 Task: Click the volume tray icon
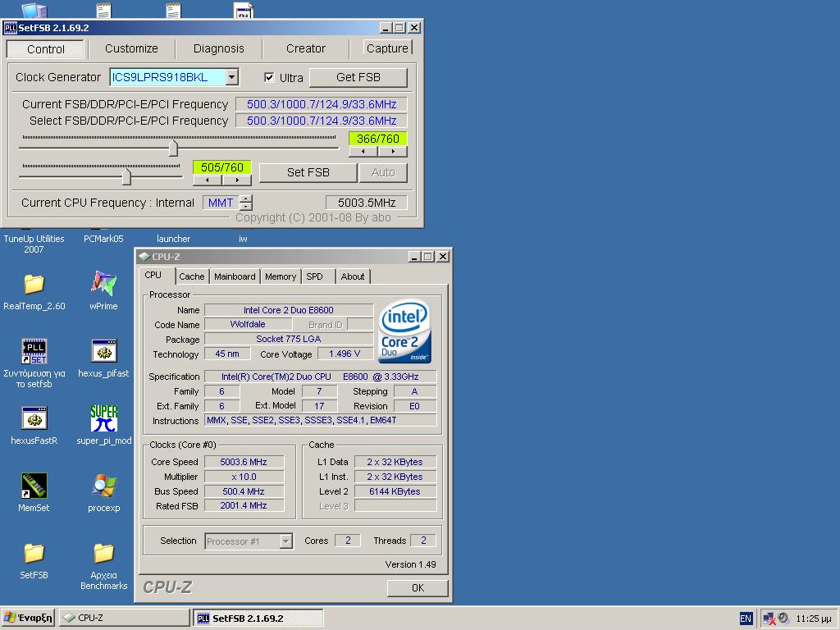pyautogui.click(x=783, y=619)
